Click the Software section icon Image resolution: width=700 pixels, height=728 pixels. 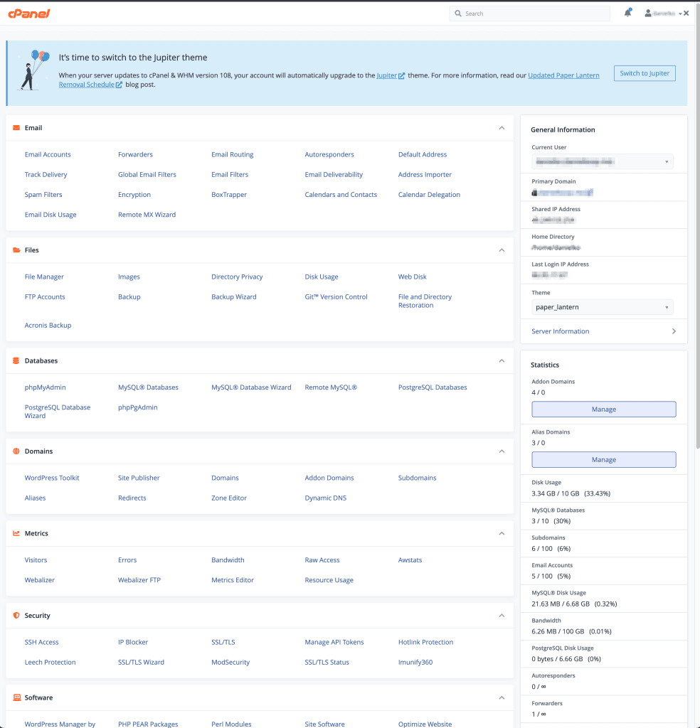pos(17,698)
